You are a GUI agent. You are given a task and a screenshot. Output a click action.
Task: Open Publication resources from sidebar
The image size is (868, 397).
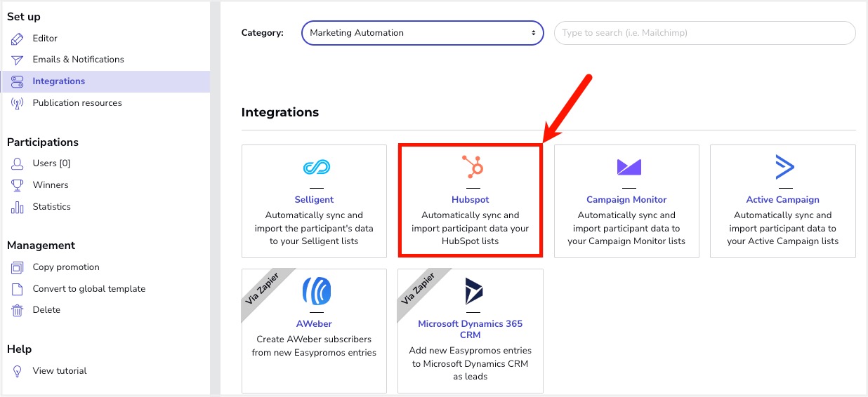pos(77,103)
